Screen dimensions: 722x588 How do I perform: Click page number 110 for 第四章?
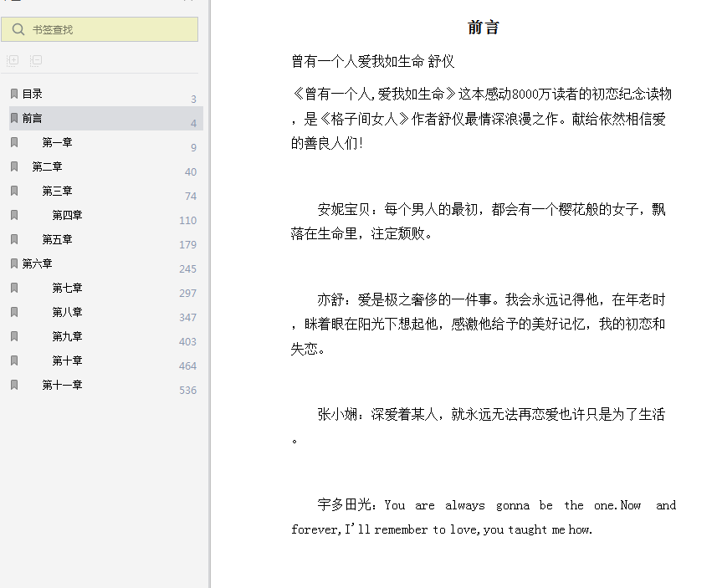coord(188,221)
